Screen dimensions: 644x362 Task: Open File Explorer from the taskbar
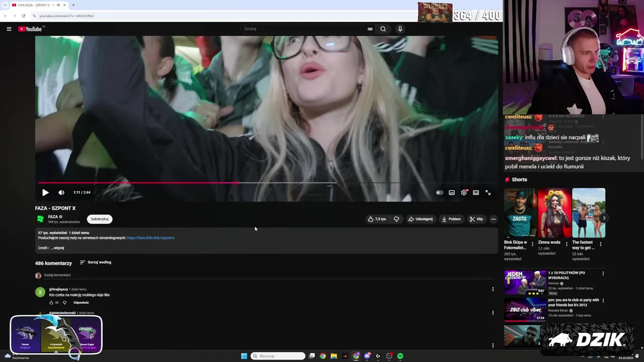click(x=334, y=356)
